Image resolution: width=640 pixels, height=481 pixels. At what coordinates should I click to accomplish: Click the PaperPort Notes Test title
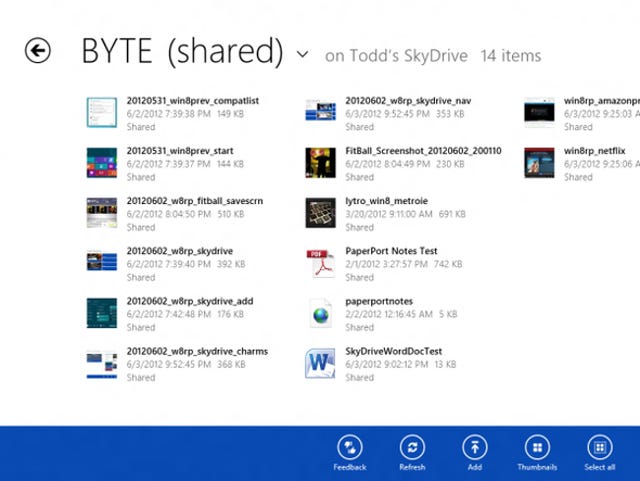point(391,251)
